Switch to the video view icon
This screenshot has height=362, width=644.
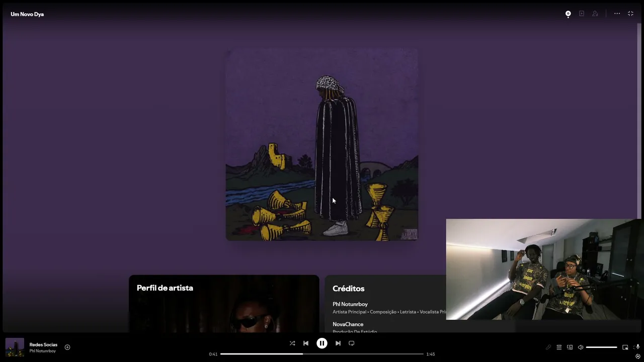(x=582, y=14)
